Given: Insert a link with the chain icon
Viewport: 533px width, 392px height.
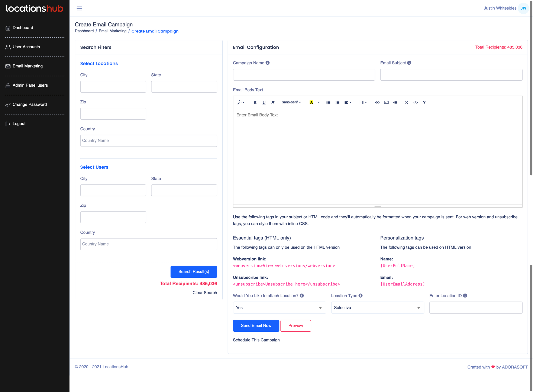Looking at the screenshot, I should [x=377, y=103].
